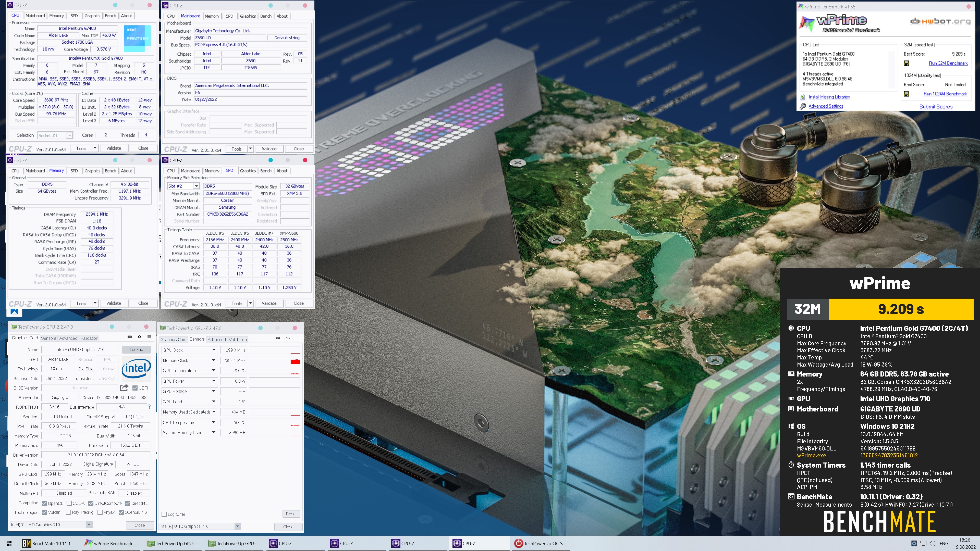Image resolution: width=980 pixels, height=551 pixels.
Task: Switch to SPD tab in CPU-Z Memory window
Action: coord(74,171)
